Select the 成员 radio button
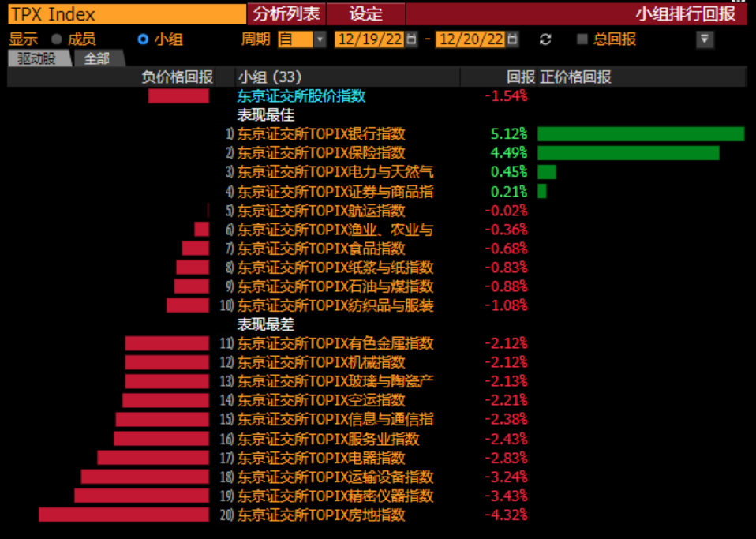 click(x=56, y=39)
